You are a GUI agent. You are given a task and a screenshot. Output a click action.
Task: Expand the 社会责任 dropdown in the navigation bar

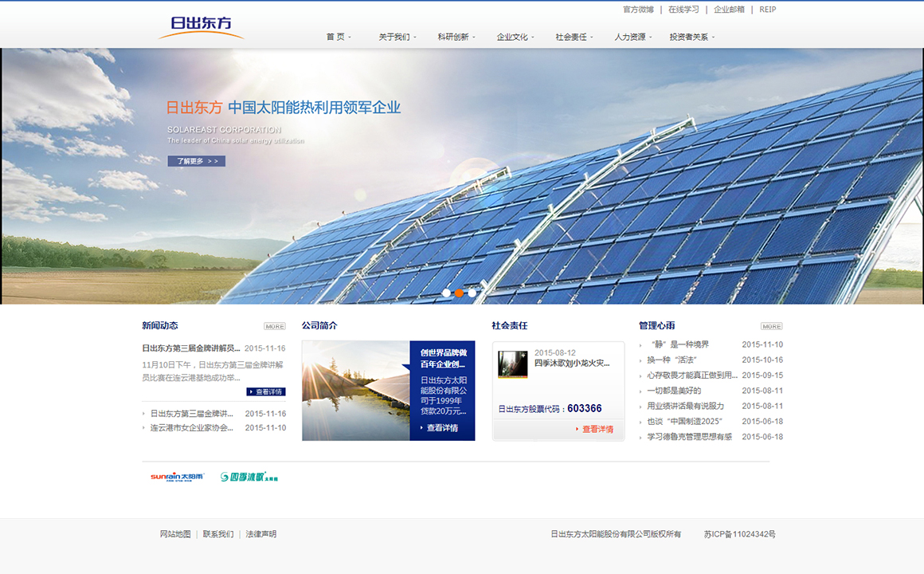tap(574, 37)
